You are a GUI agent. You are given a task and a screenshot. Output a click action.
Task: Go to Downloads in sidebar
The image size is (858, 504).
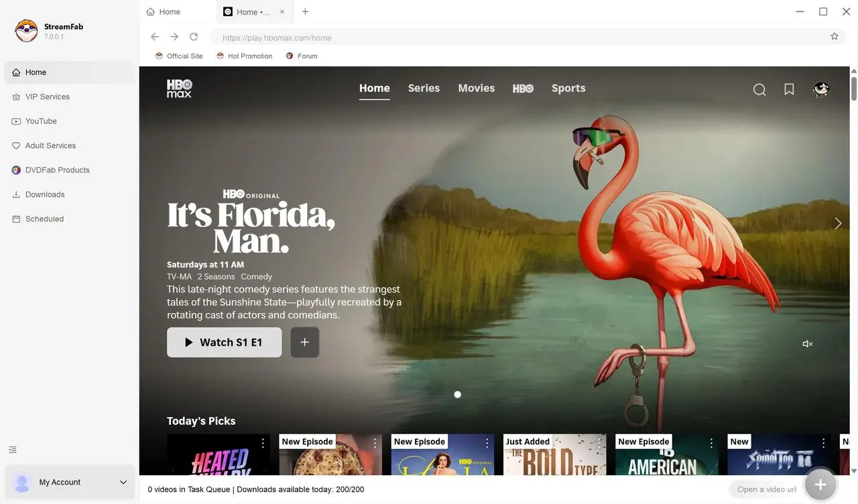[70, 194]
